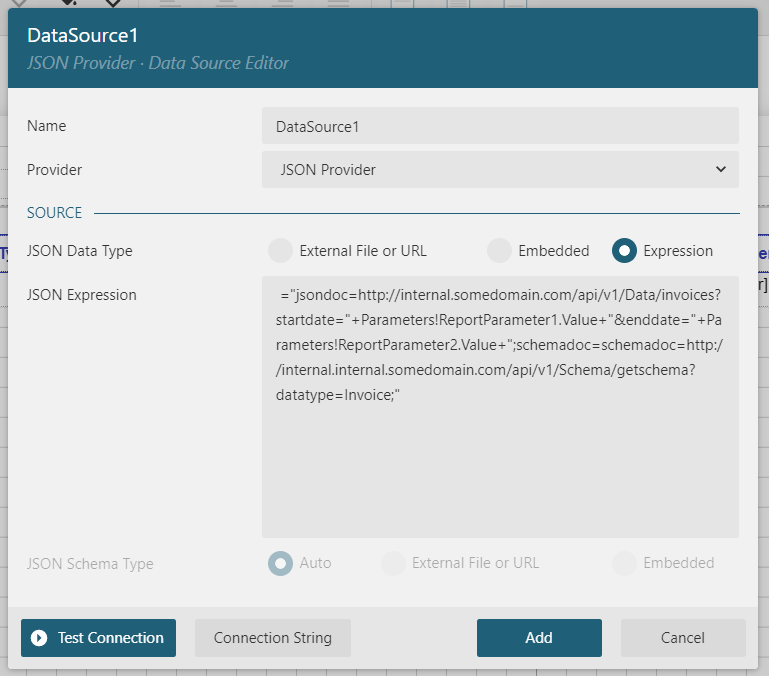Click the Provider dropdown chevron arrow
The width and height of the screenshot is (769, 676).
click(x=720, y=169)
